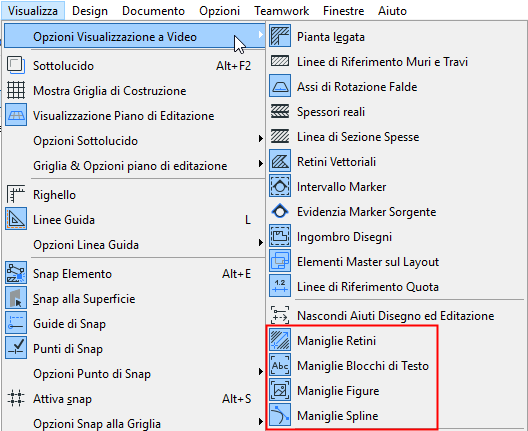This screenshot has height=431, width=528.
Task: Expand Opzioni Punto di Snap submenu arrow
Action: pyautogui.click(x=261, y=371)
